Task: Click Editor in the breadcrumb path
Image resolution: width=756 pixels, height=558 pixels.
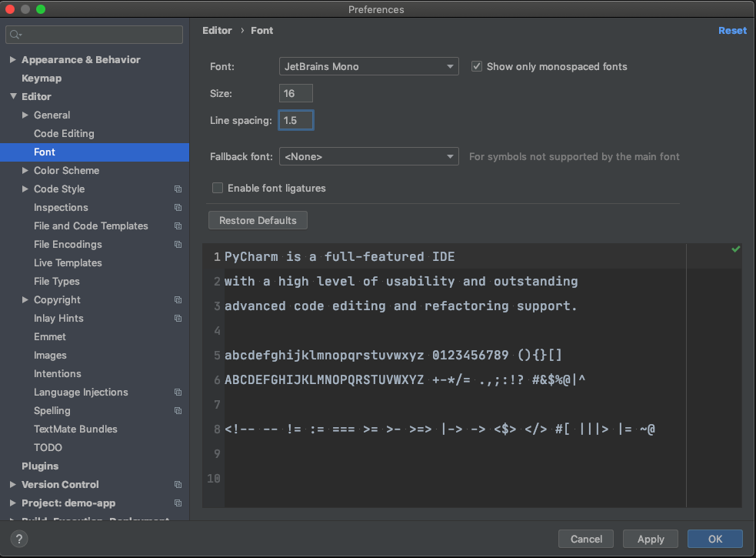Action: point(217,30)
